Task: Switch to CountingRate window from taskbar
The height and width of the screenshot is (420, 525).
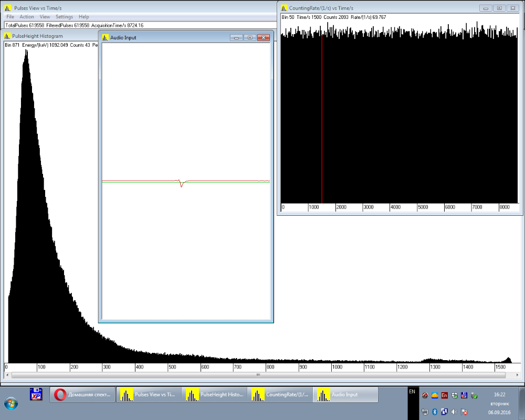Action: (x=280, y=395)
